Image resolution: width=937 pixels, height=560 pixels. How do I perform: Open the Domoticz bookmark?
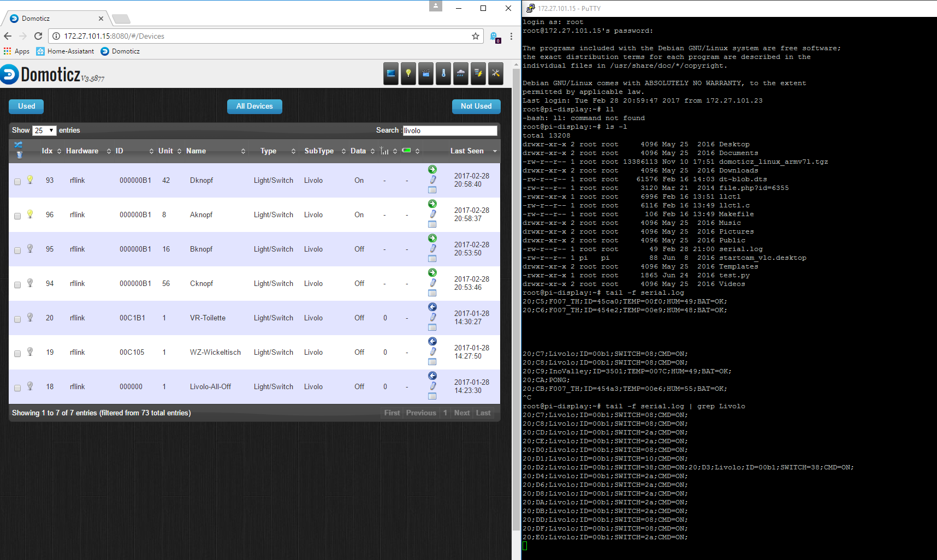point(120,51)
